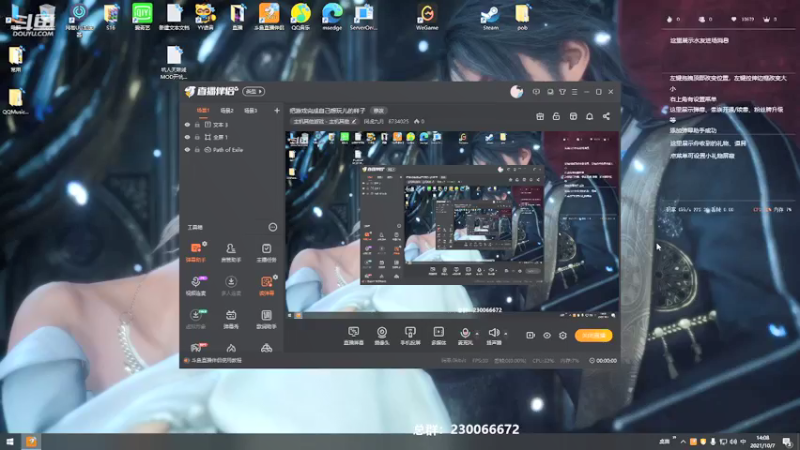The height and width of the screenshot is (450, 800).
Task: Open the hamburger menu in title bar
Action: point(574,92)
